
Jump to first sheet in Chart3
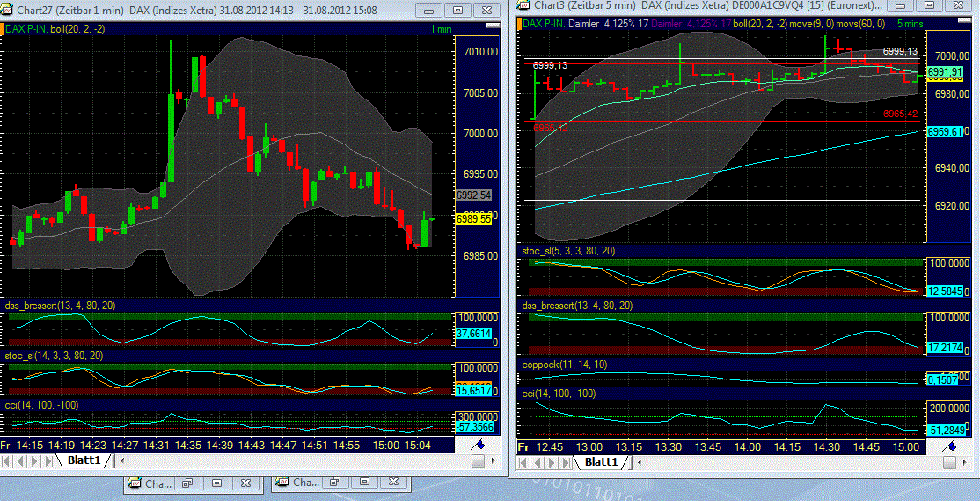[x=524, y=463]
